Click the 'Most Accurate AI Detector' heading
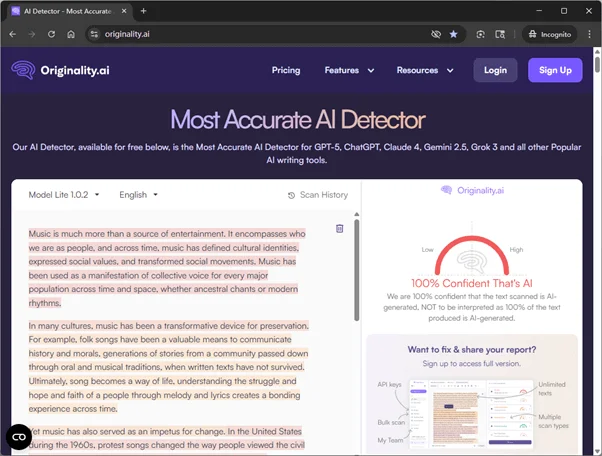 click(x=298, y=120)
